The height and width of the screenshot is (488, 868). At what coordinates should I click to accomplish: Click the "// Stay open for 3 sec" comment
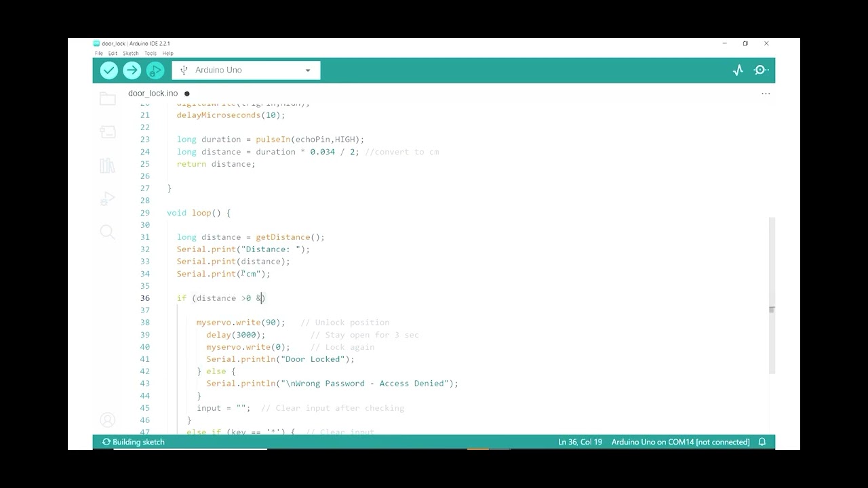click(x=365, y=335)
